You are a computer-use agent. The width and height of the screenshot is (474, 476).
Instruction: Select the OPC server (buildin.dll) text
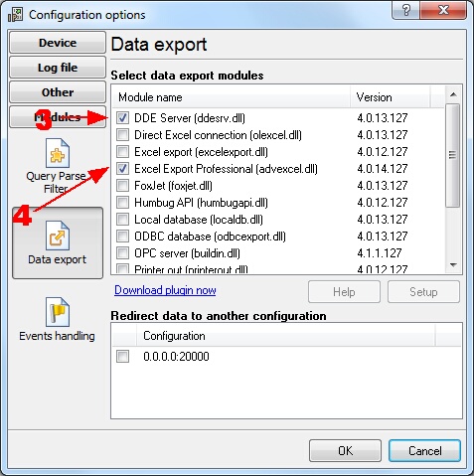(x=187, y=253)
